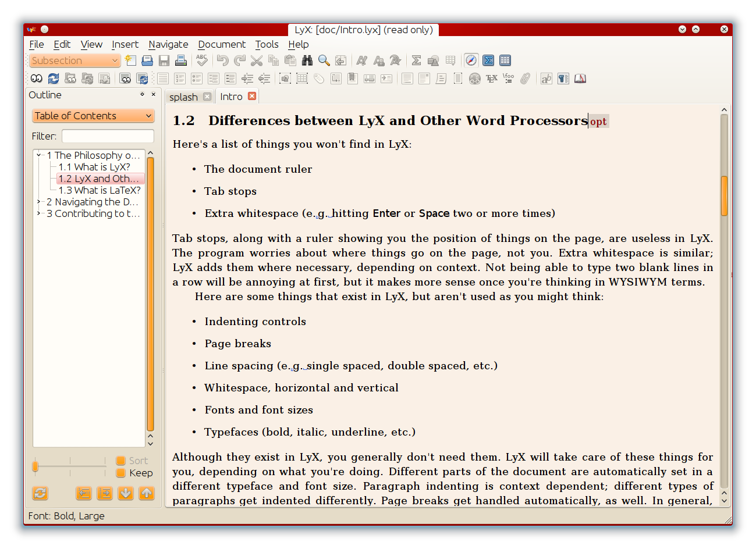The image size is (756, 549).
Task: Redo using the toolbar arrow icon
Action: coord(240,60)
